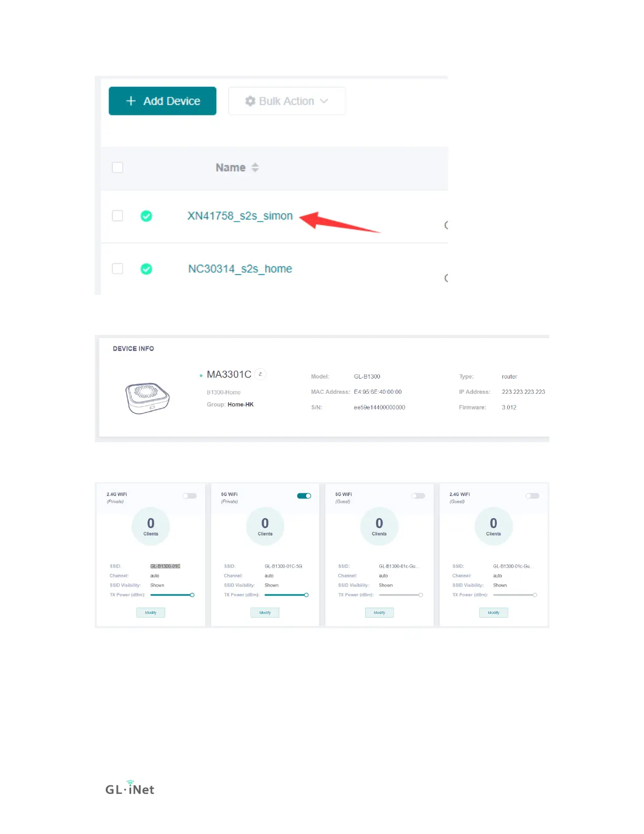
Task: Select the checkbox for NC30314_s2s_home
Action: point(117,269)
